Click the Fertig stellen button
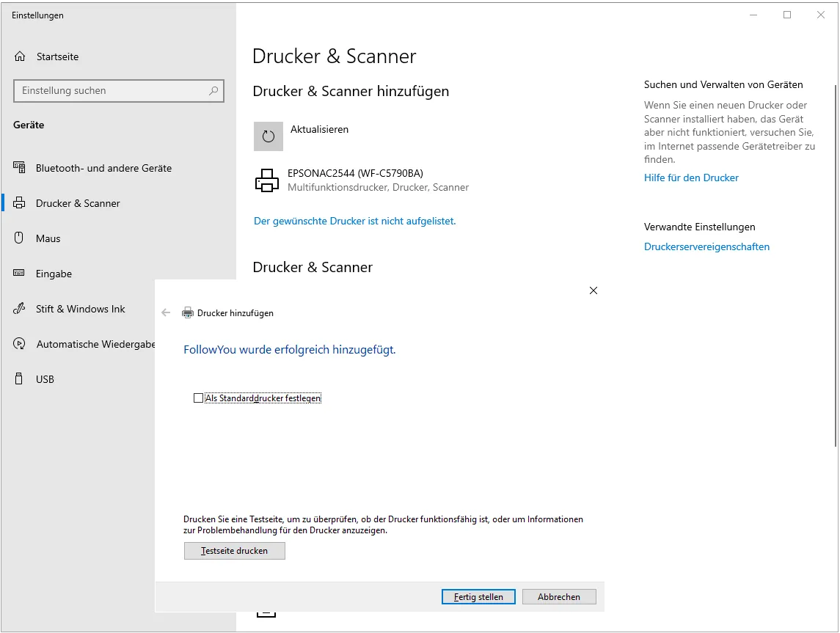The height and width of the screenshot is (633, 840). coord(478,597)
